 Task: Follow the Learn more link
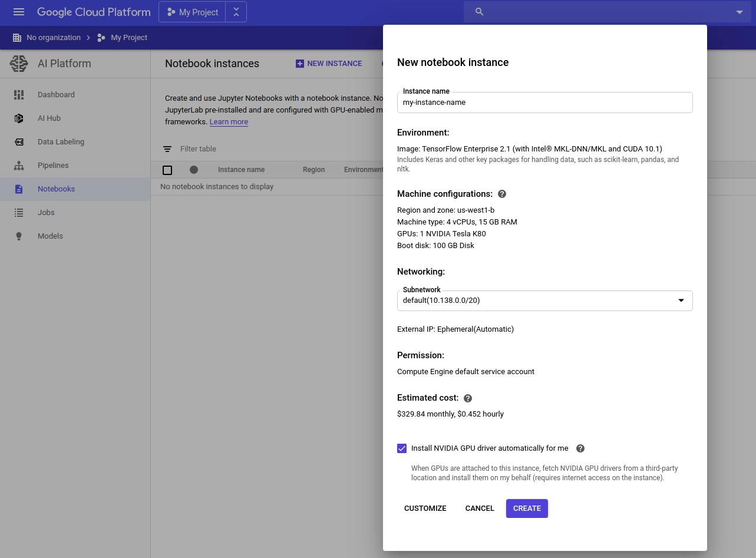(x=229, y=122)
